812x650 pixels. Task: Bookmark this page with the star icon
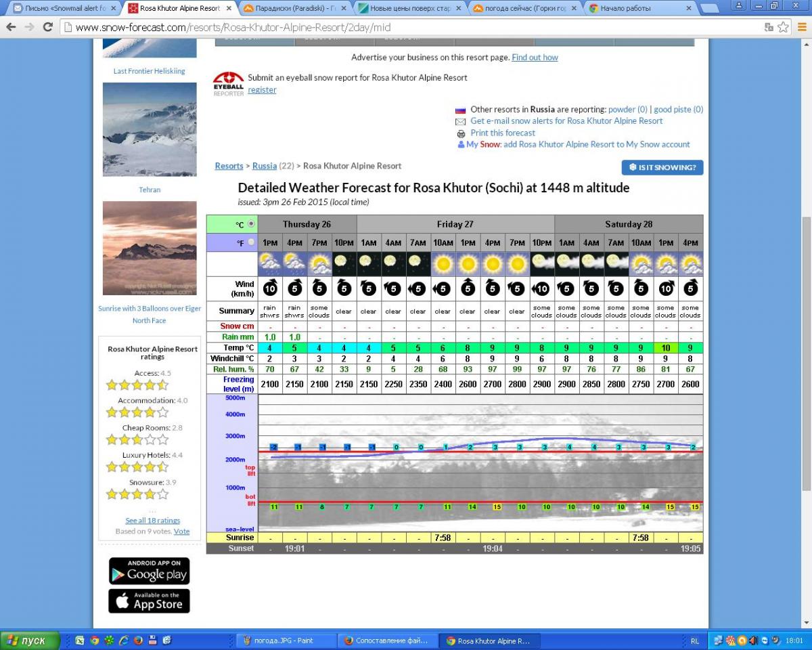[x=783, y=27]
